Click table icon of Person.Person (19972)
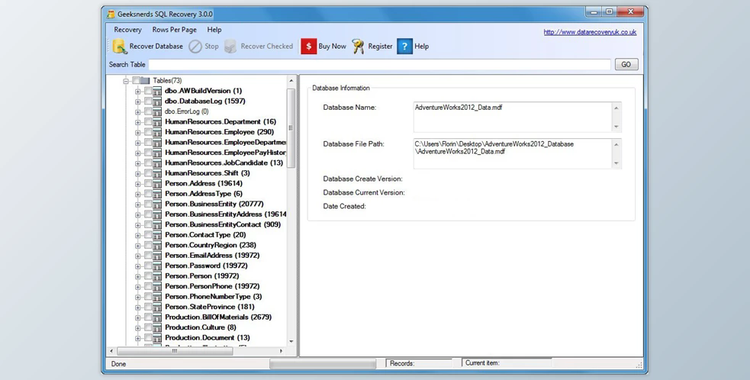The width and height of the screenshot is (750, 380). point(157,276)
